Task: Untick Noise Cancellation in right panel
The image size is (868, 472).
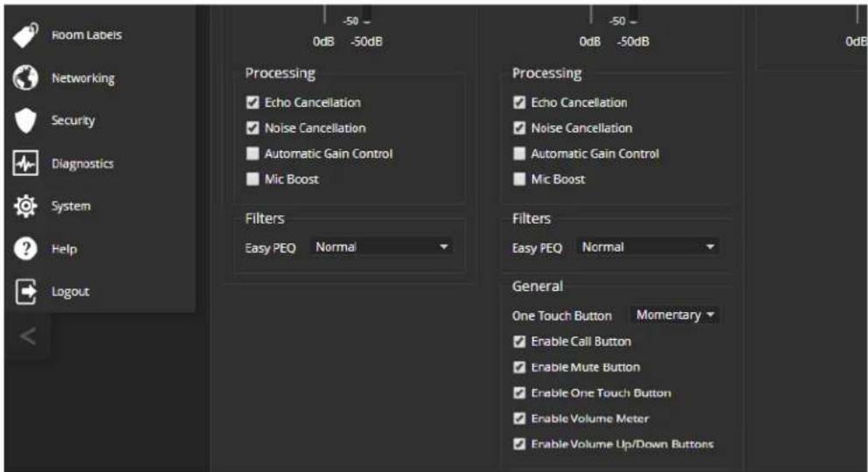Action: click(519, 128)
